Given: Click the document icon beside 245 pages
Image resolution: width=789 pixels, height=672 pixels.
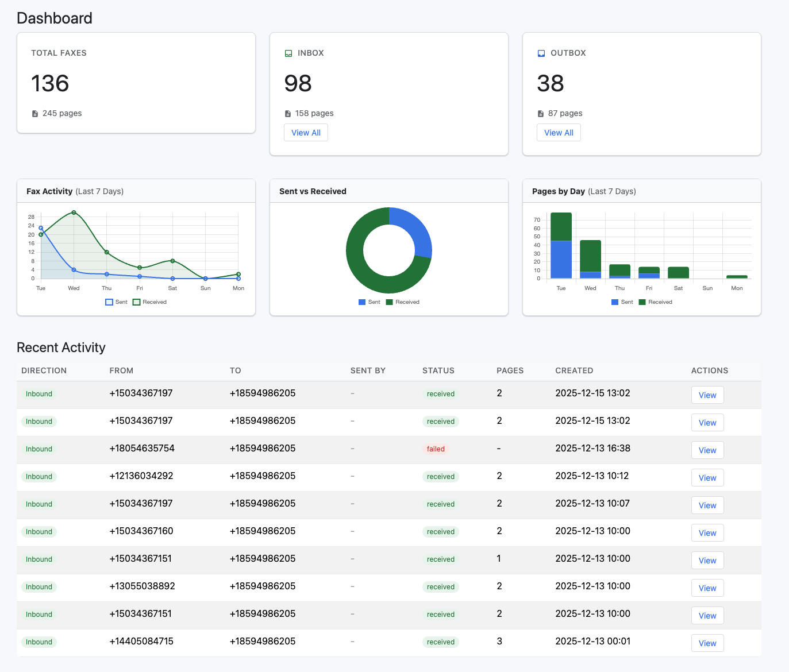Looking at the screenshot, I should pos(35,114).
